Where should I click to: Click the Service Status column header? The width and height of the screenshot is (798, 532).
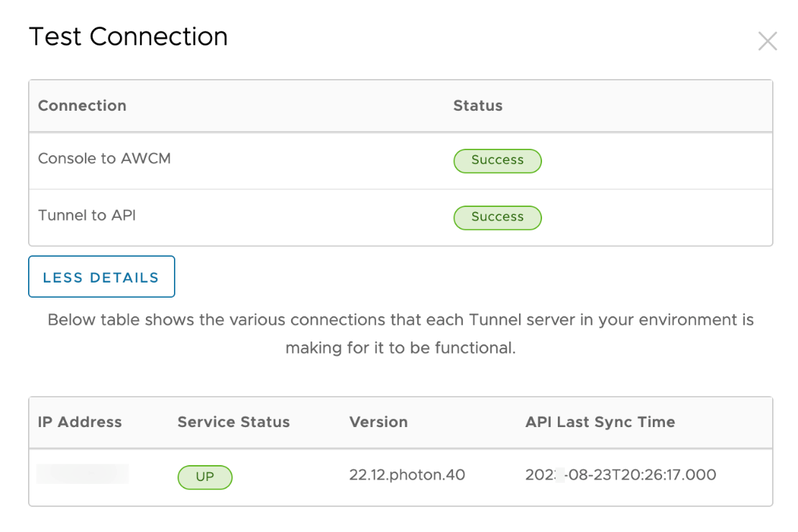[234, 423]
